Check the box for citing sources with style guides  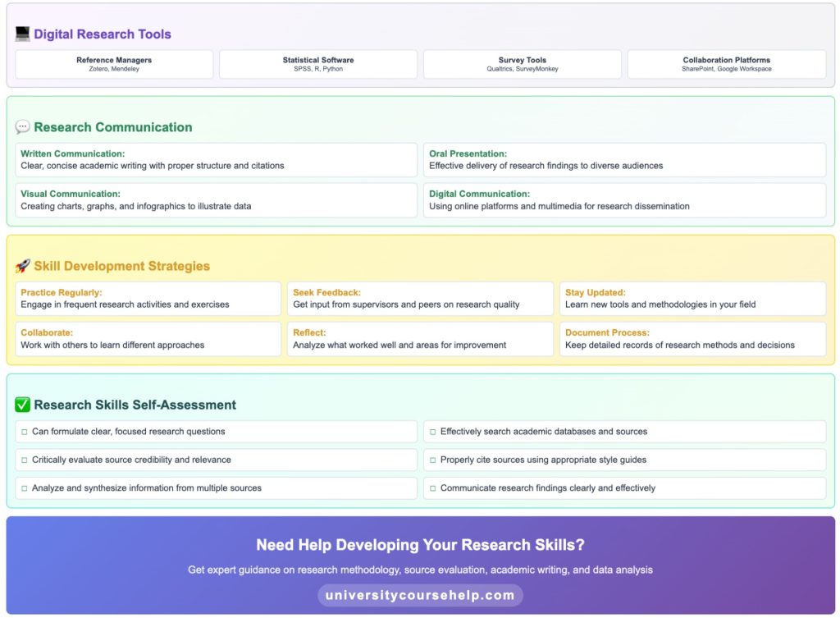pyautogui.click(x=432, y=460)
